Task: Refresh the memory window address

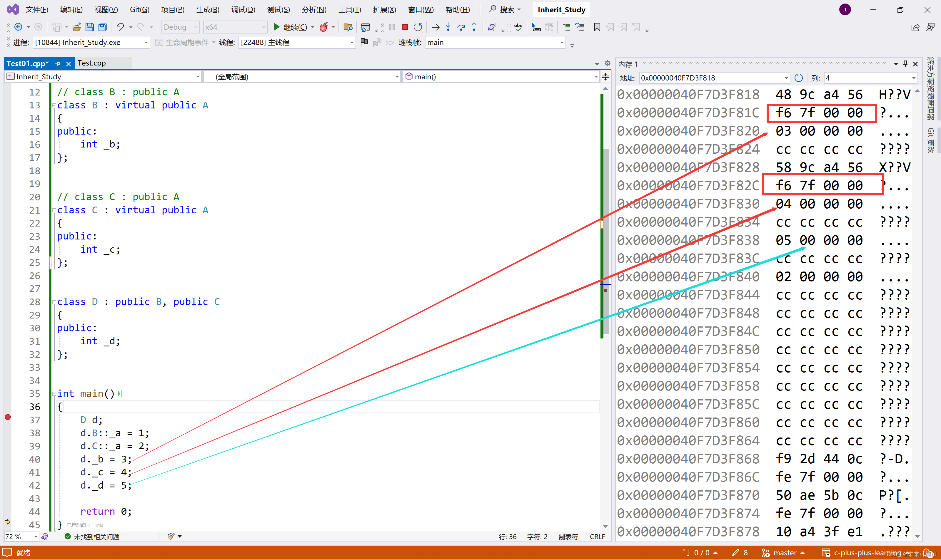Action: tap(798, 78)
